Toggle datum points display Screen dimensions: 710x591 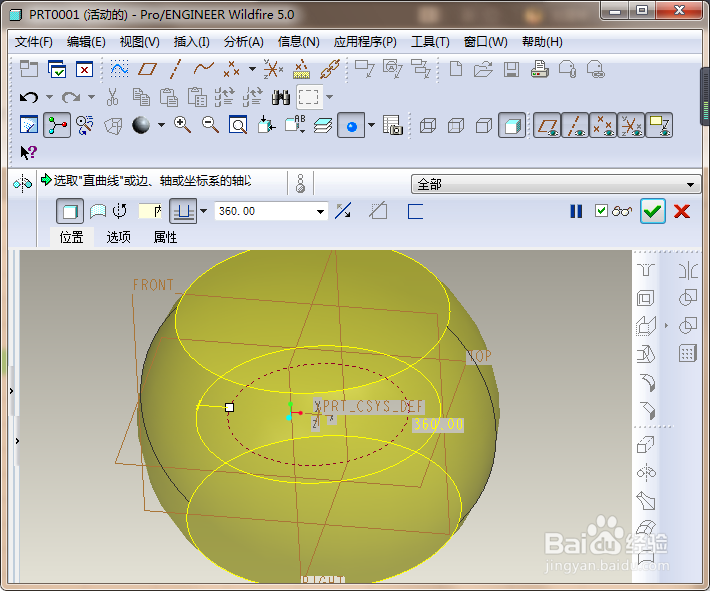pyautogui.click(x=604, y=125)
